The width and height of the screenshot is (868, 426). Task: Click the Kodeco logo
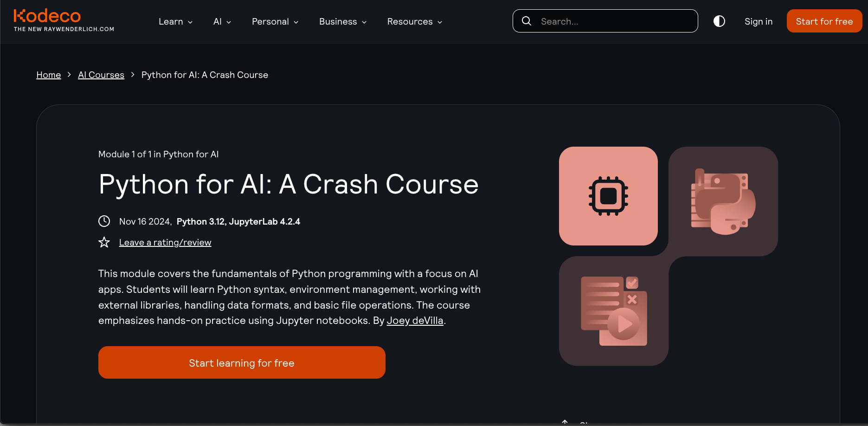click(x=47, y=16)
